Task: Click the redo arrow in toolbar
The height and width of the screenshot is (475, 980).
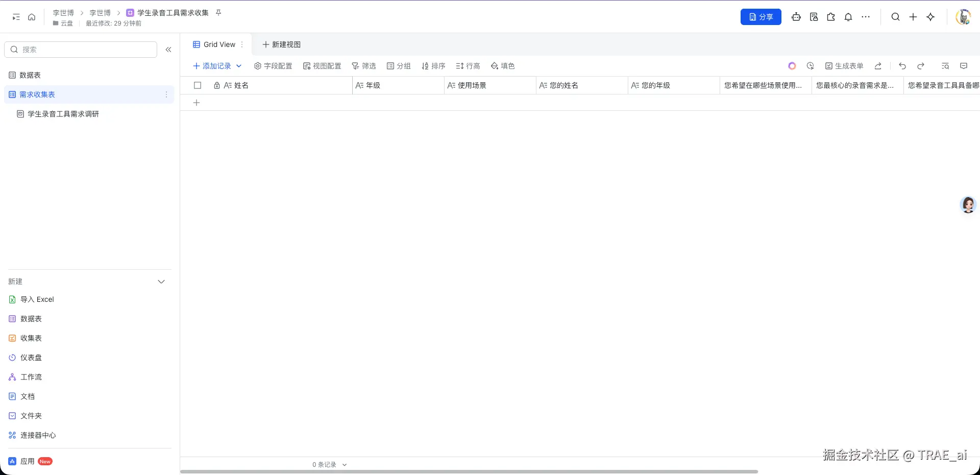Action: pyautogui.click(x=921, y=66)
